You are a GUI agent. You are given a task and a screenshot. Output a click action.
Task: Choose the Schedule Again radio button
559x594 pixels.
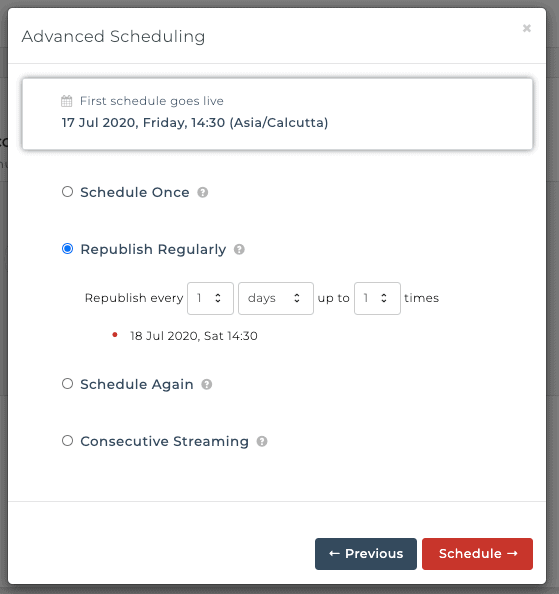pyautogui.click(x=67, y=384)
